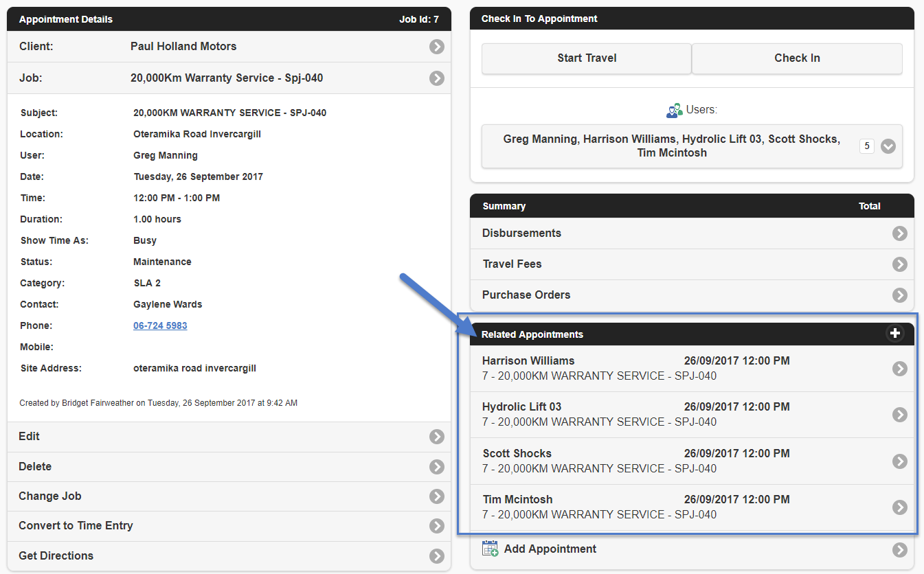The width and height of the screenshot is (924, 574).
Task: Click the arrow icon on Job row
Action: tap(437, 78)
